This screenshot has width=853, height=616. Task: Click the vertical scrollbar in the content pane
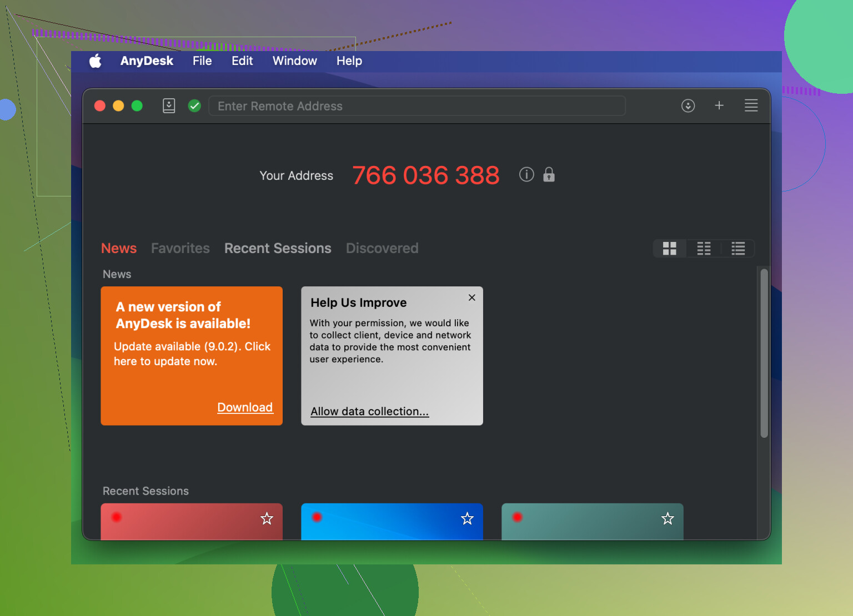[764, 354]
